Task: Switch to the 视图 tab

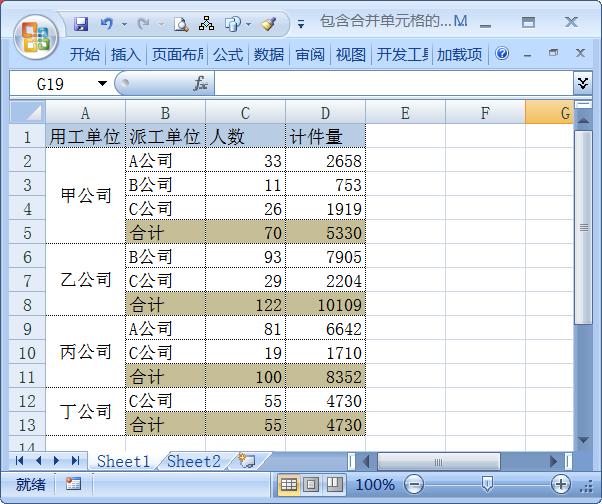Action: (351, 55)
